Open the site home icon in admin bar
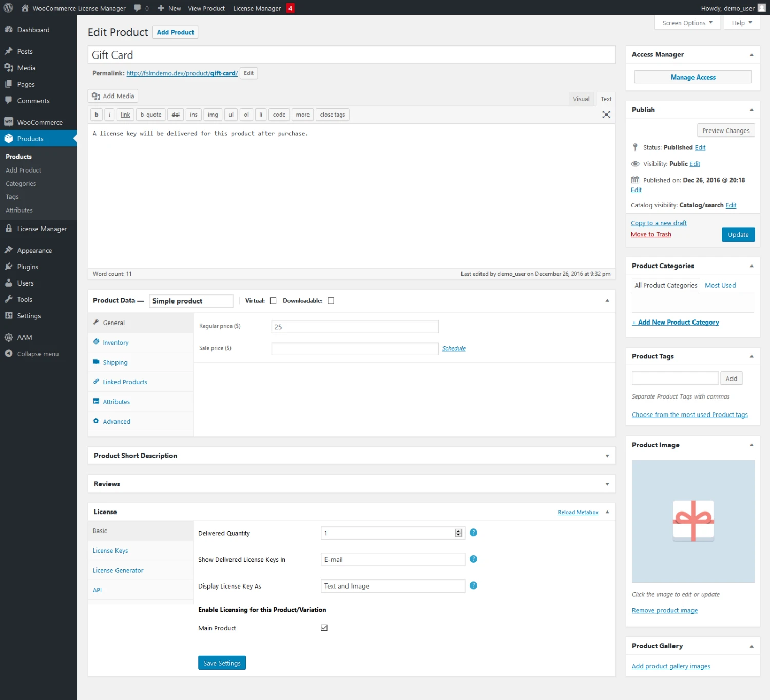The width and height of the screenshot is (770, 700). tap(25, 8)
